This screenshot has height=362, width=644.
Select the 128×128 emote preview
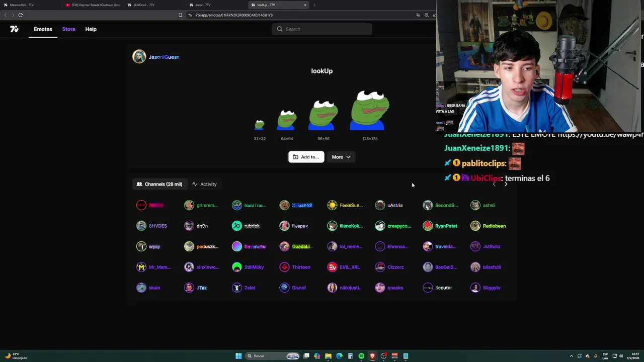coord(370,111)
